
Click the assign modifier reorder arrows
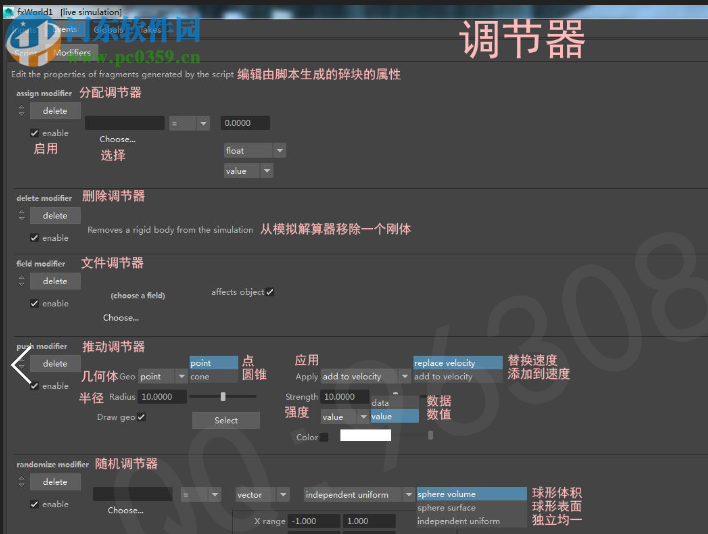(21, 110)
